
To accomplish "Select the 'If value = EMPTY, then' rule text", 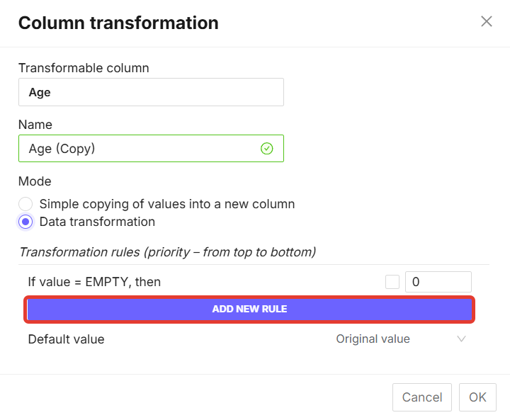I will pos(94,282).
